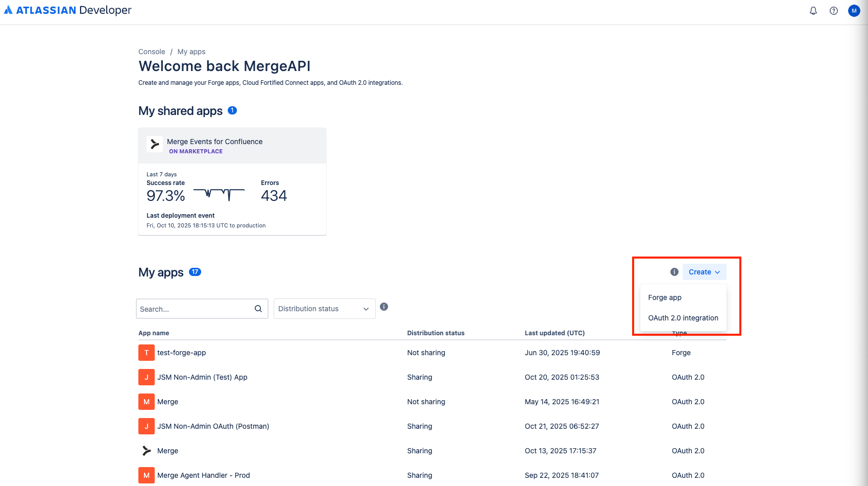Go to Console breadcrumb link

coord(152,52)
